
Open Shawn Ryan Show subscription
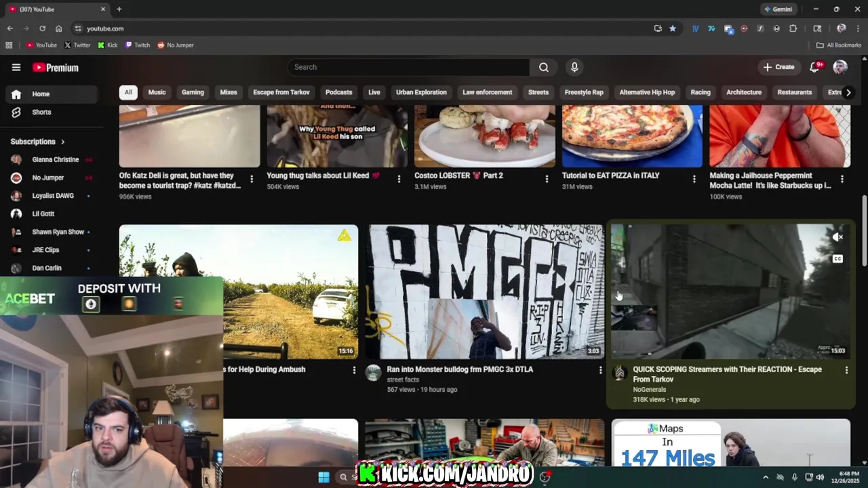[50, 232]
